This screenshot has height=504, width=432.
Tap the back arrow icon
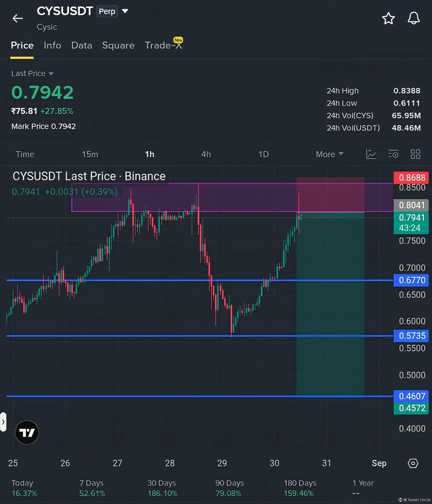point(18,18)
